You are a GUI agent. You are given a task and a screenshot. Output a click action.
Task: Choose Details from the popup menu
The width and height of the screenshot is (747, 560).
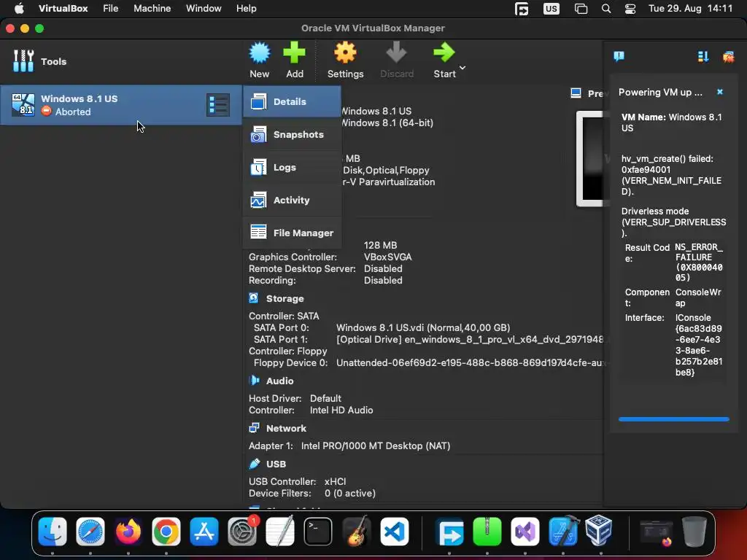coord(292,101)
